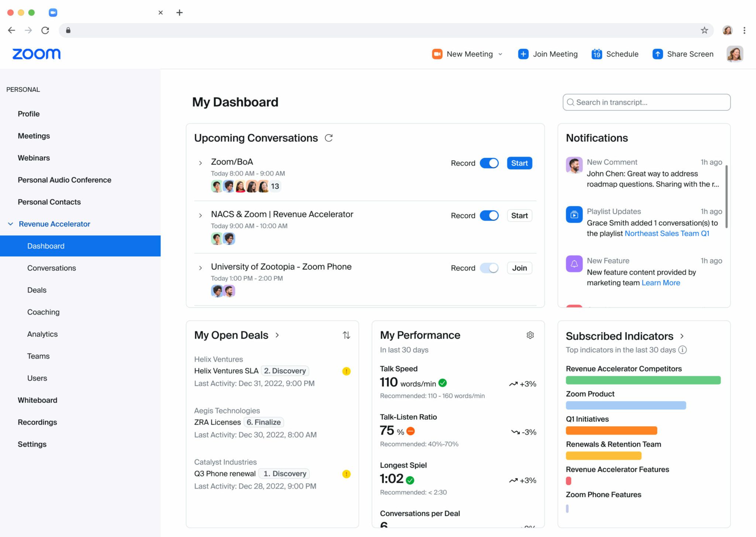
Task: Toggle Record switch for Zoom/BoA meeting
Action: point(488,163)
